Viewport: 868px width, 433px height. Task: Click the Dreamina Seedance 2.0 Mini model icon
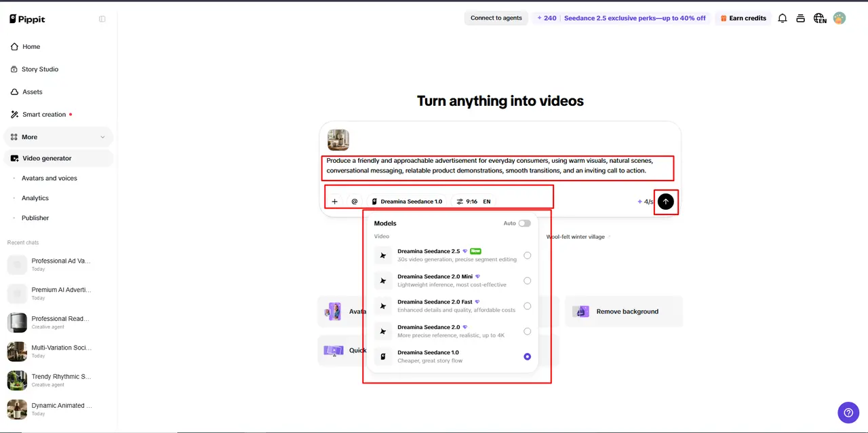(x=383, y=281)
